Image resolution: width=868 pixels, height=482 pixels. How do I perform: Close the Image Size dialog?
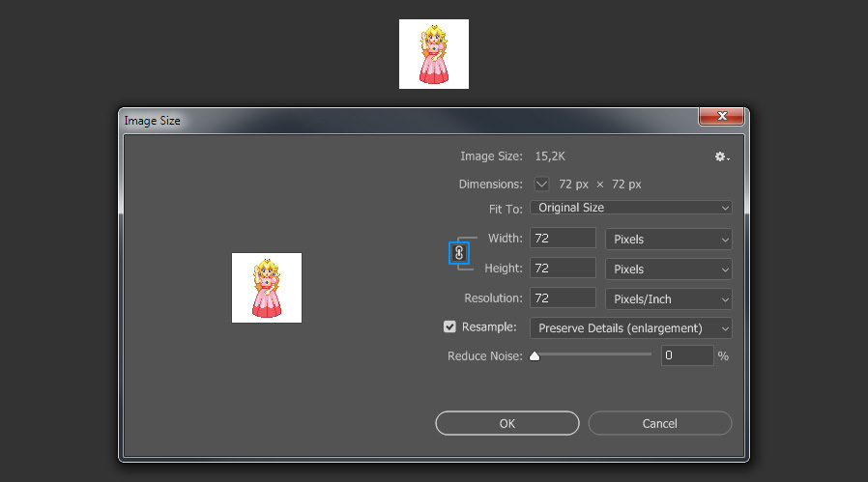[x=721, y=116]
